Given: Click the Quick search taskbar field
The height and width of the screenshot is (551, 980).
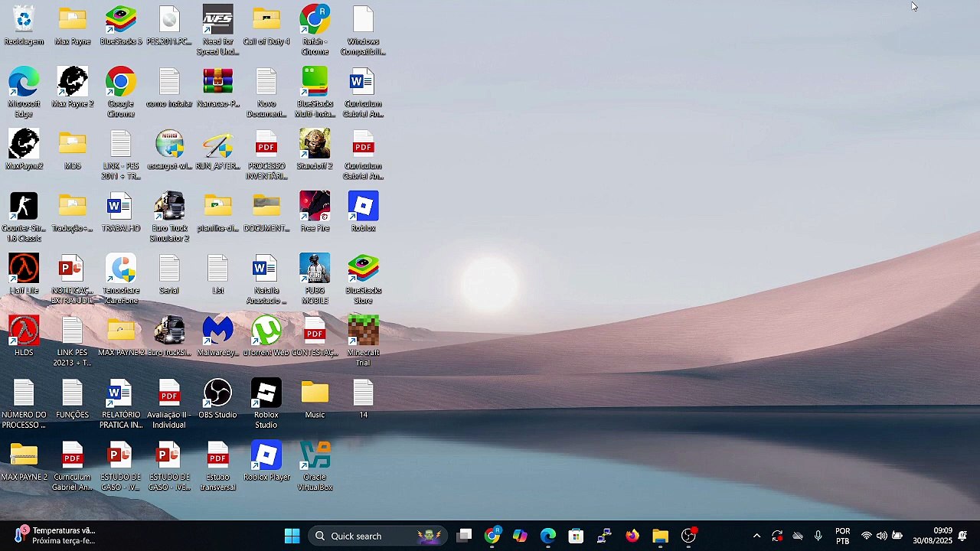Looking at the screenshot, I should (x=378, y=536).
